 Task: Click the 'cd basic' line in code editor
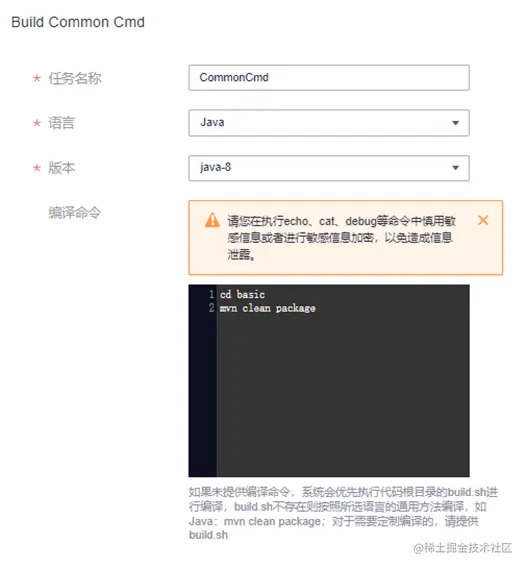point(242,294)
